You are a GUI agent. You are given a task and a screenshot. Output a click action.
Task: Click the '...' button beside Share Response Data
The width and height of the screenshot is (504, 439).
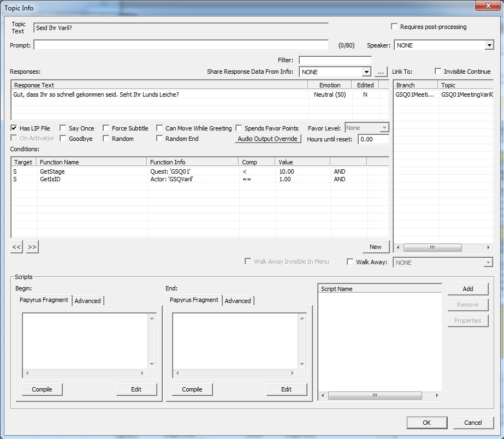tap(381, 72)
